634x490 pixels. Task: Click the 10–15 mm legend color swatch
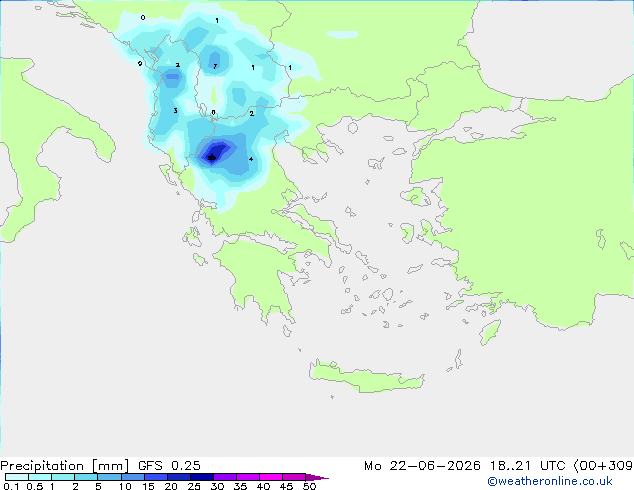133,477
